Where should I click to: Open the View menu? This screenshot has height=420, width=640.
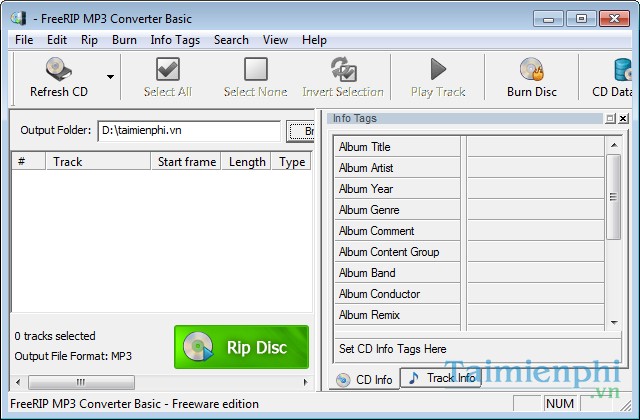pyautogui.click(x=275, y=40)
